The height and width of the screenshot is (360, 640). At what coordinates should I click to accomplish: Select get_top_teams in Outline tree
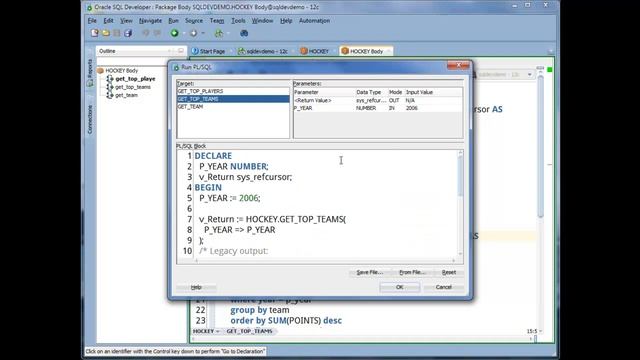pyautogui.click(x=133, y=87)
